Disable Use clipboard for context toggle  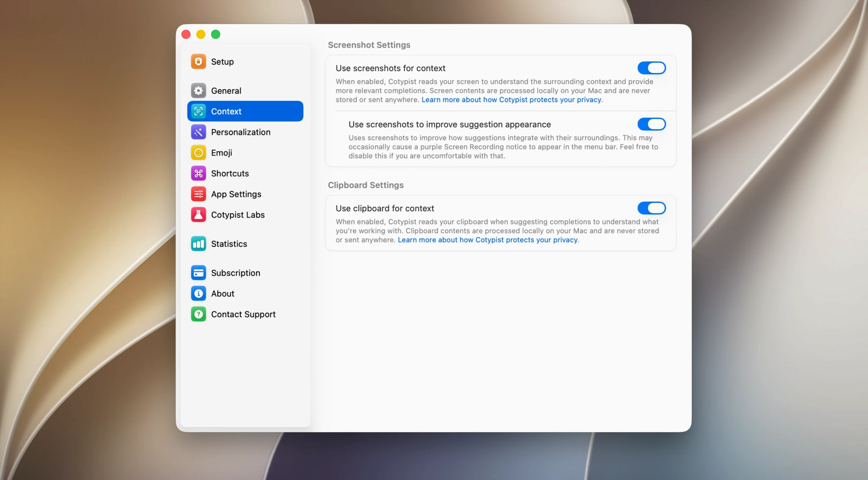click(651, 208)
